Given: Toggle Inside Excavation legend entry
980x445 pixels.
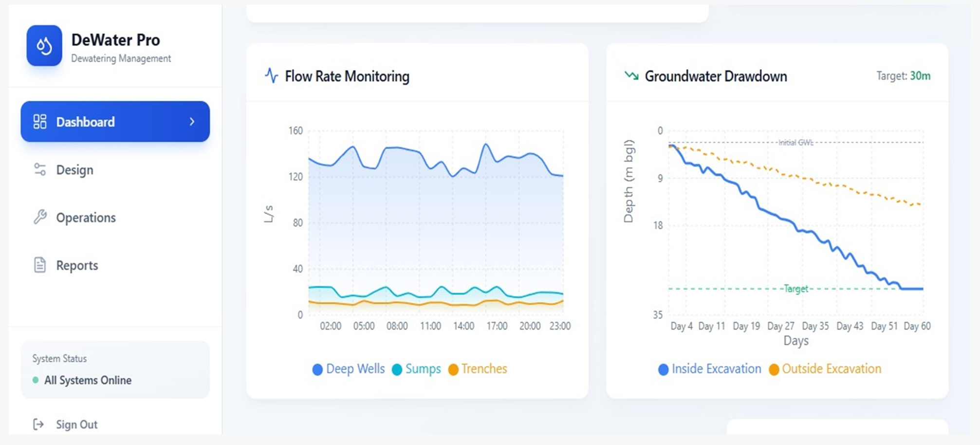Looking at the screenshot, I should tap(710, 369).
